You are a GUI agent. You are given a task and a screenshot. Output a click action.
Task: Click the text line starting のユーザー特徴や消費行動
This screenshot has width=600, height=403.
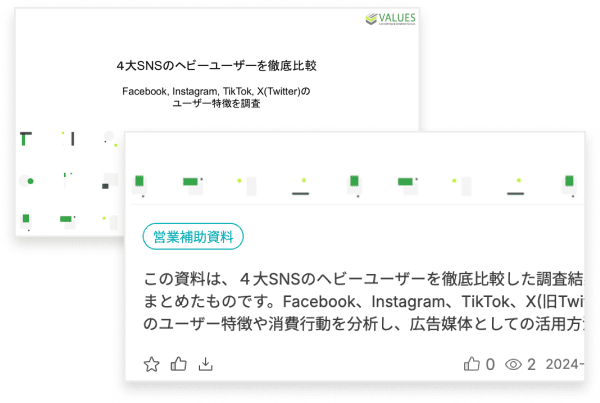point(364,324)
